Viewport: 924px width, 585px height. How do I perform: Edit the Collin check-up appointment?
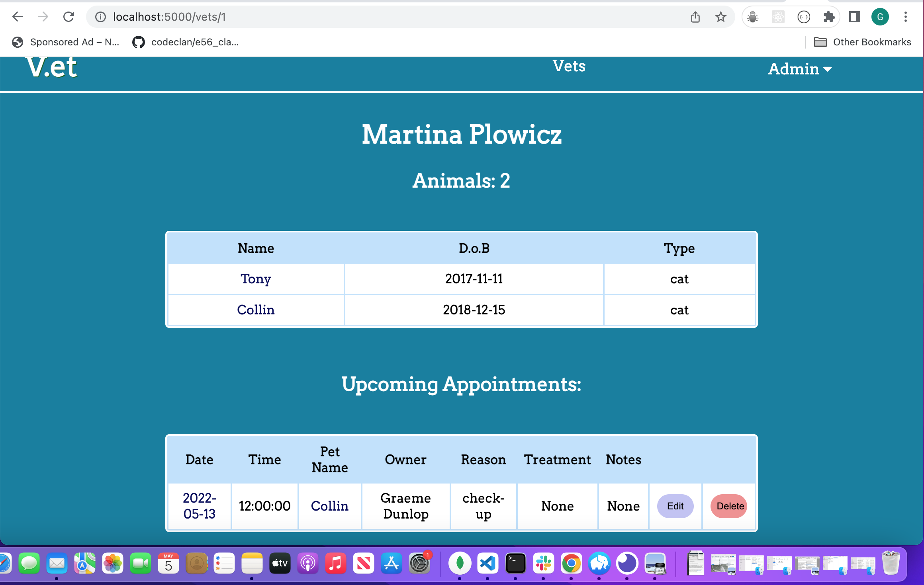click(675, 506)
